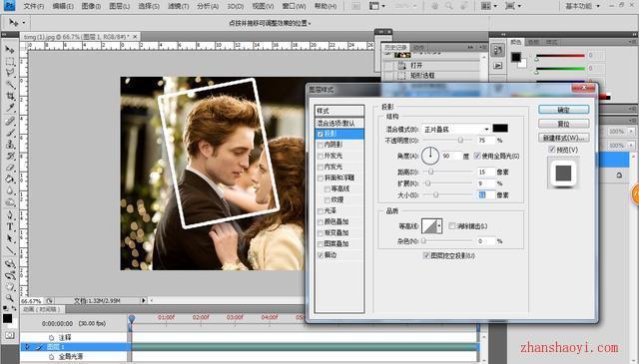The height and width of the screenshot is (364, 639).
Task: Open the 混合模式 blend mode dropdown
Action: point(456,129)
